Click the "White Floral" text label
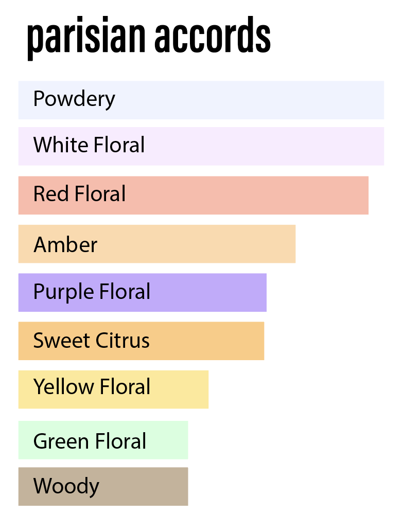The width and height of the screenshot is (420, 532). click(89, 145)
